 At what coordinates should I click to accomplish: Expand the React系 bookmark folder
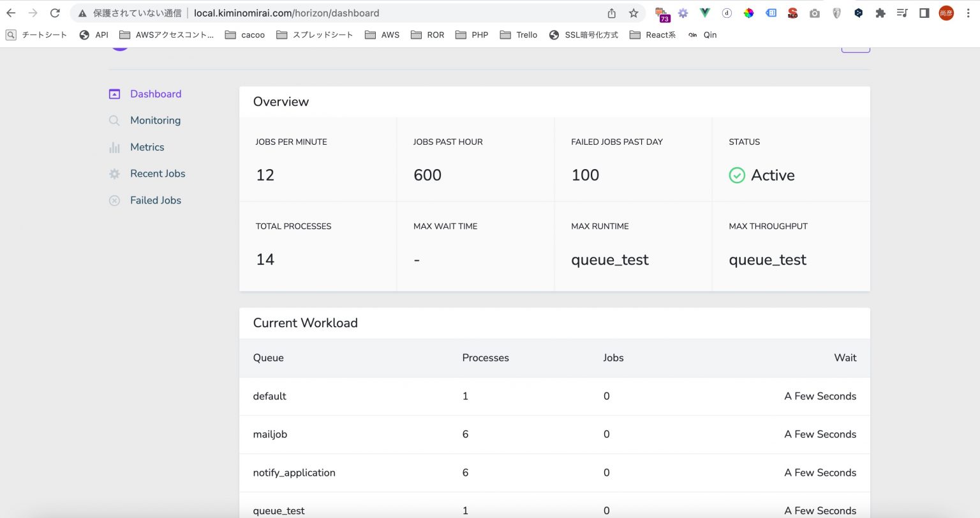(653, 35)
